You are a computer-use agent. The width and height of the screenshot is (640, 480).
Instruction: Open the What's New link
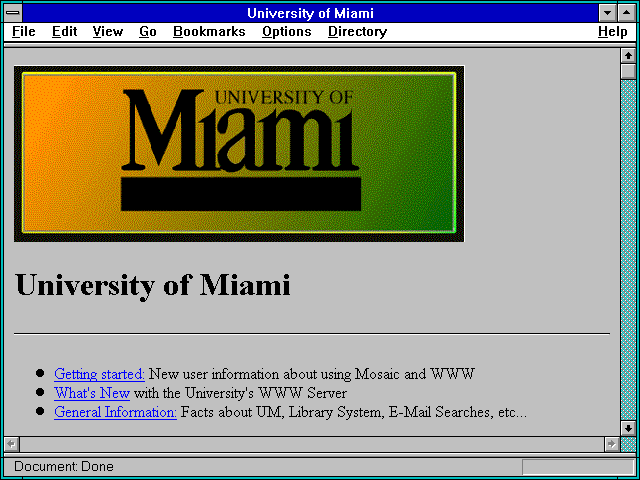coord(92,393)
